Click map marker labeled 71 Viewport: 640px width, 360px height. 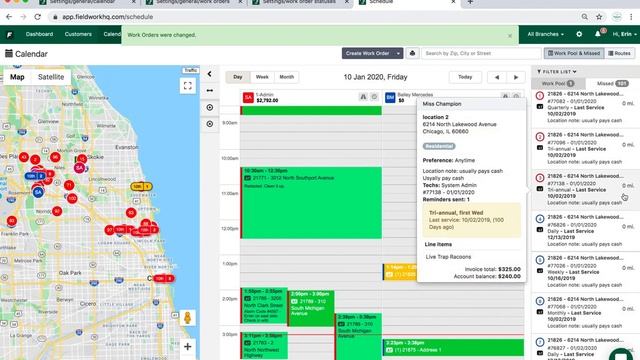pyautogui.click(x=69, y=185)
